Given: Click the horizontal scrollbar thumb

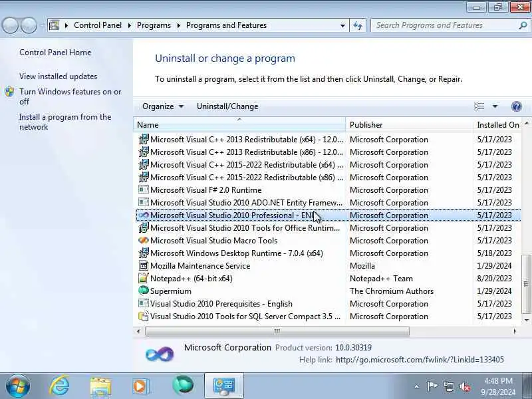Looking at the screenshot, I should tap(277, 331).
